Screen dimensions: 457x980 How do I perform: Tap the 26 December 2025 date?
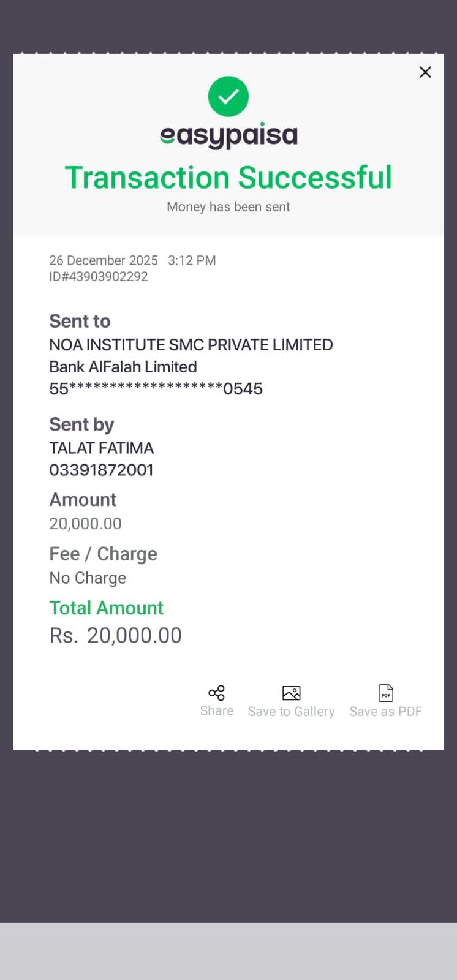104,260
